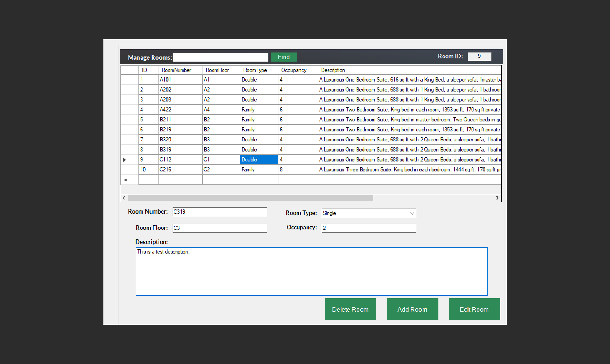The height and width of the screenshot is (364, 610).
Task: Click the Room Floor field containing C3
Action: click(x=220, y=228)
